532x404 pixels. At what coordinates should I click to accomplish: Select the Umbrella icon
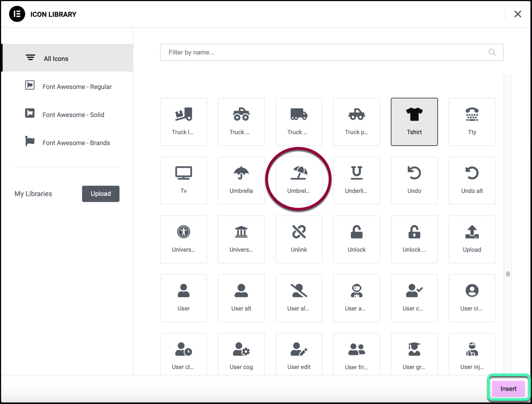coord(241,180)
